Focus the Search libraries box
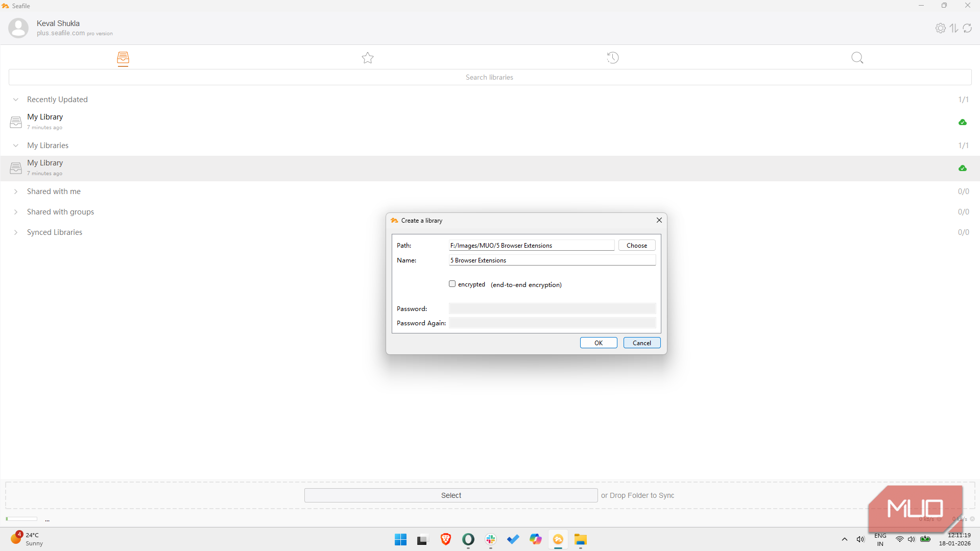 [x=490, y=77]
